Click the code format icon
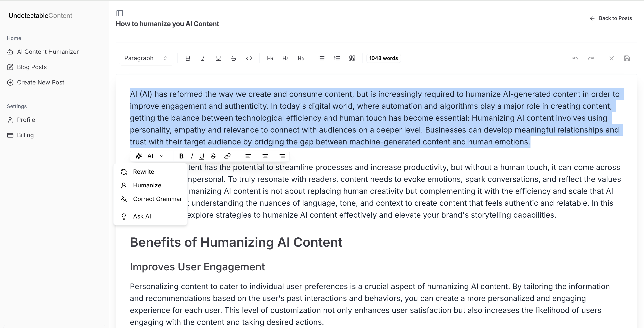This screenshot has width=644, height=328. (x=249, y=58)
